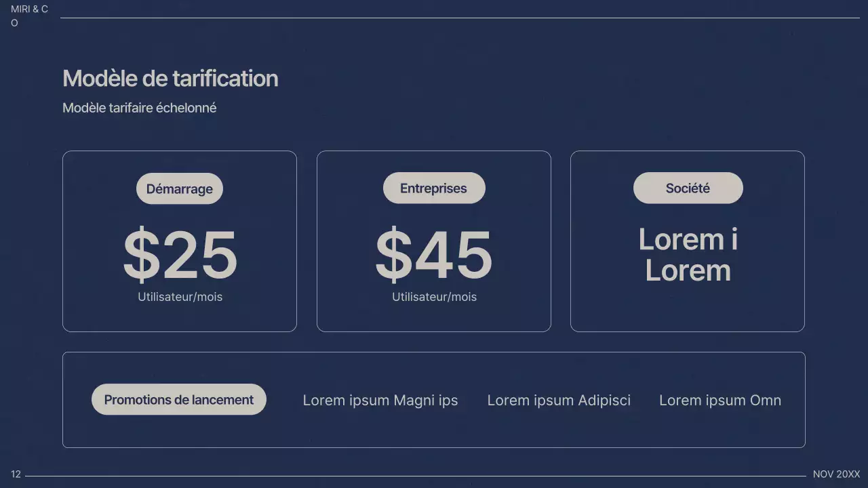The height and width of the screenshot is (488, 868).
Task: Select the $45 price text
Action: pos(434,256)
